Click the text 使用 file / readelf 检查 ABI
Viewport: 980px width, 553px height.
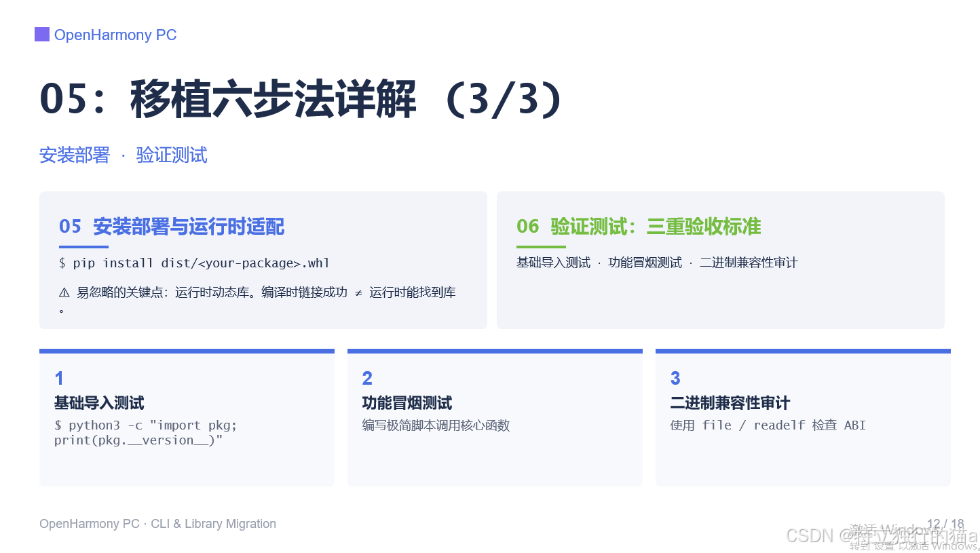768,425
